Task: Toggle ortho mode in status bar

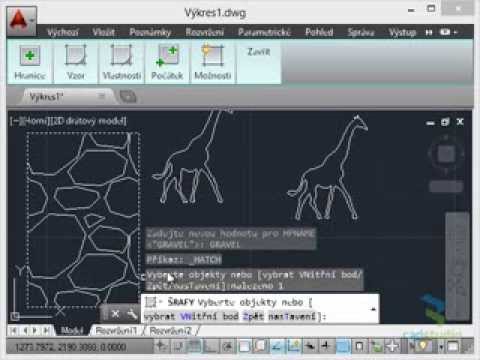Action: click(211, 347)
